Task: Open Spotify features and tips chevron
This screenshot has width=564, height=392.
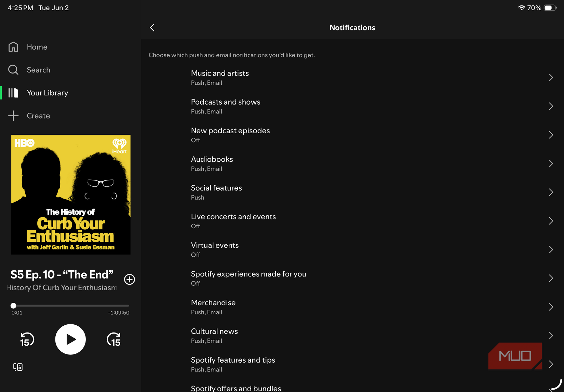Action: (x=551, y=364)
